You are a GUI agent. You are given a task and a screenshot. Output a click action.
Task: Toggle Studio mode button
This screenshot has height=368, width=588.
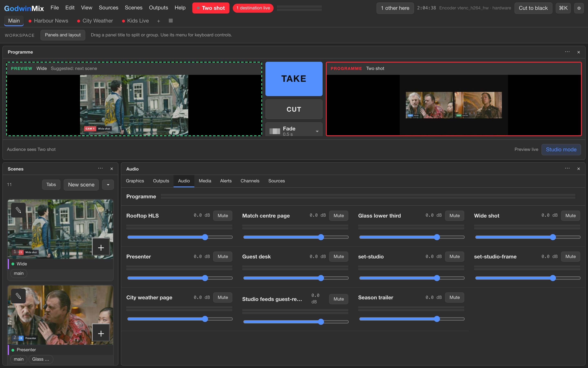point(561,149)
